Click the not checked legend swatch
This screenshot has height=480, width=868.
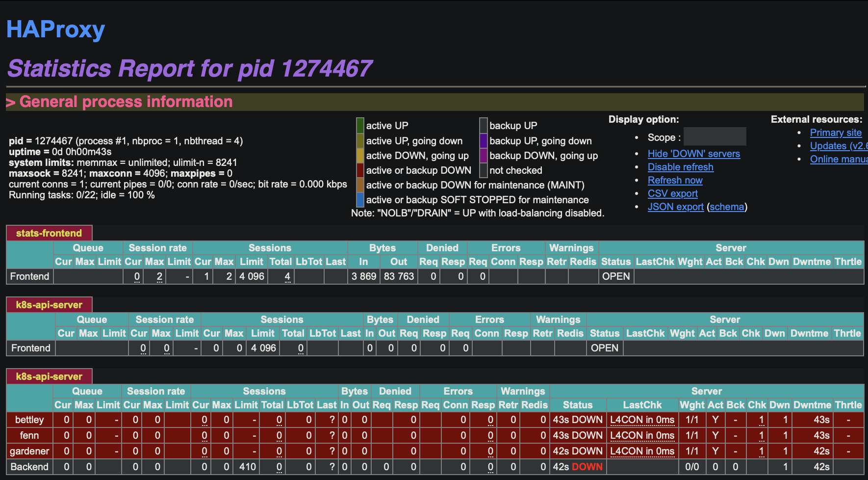point(484,170)
